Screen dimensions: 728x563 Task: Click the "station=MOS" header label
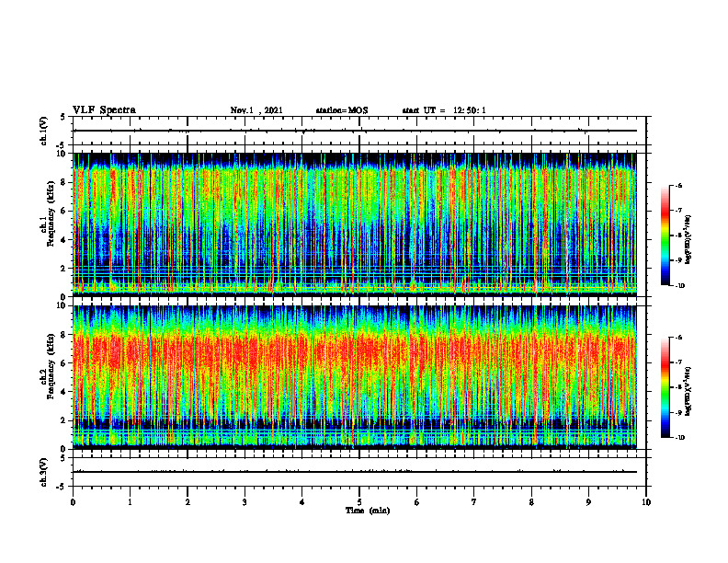pos(342,110)
